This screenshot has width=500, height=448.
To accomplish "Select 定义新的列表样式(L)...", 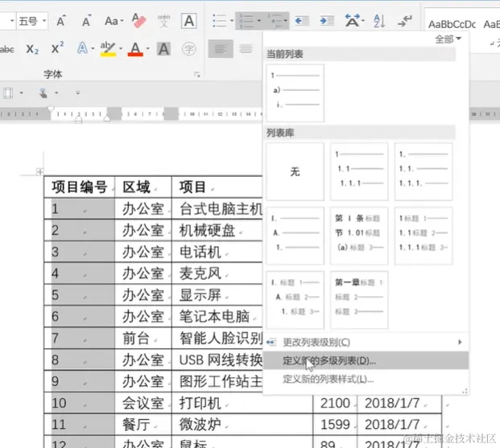I will tap(366, 379).
